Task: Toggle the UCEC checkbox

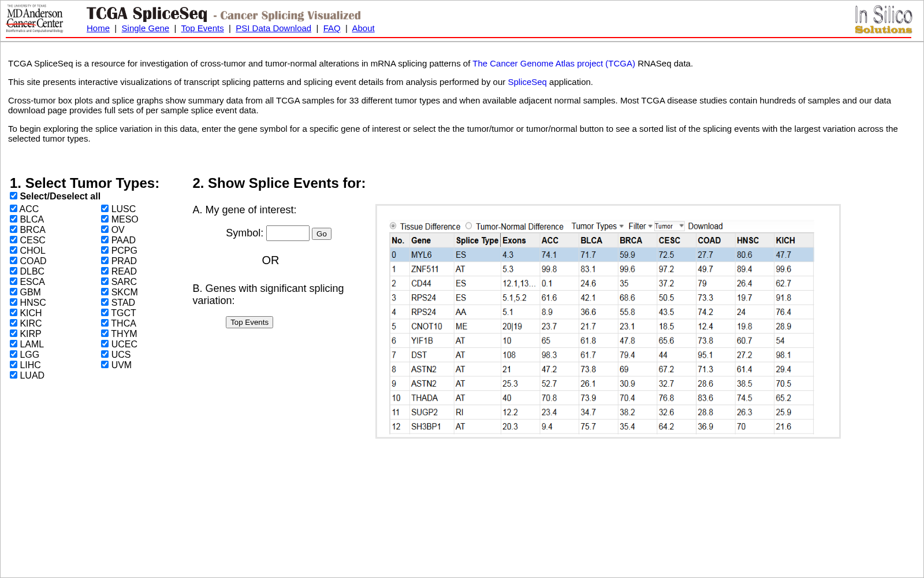Action: pos(105,344)
